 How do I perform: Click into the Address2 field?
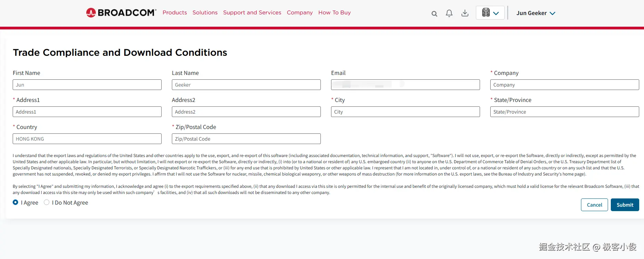point(246,112)
